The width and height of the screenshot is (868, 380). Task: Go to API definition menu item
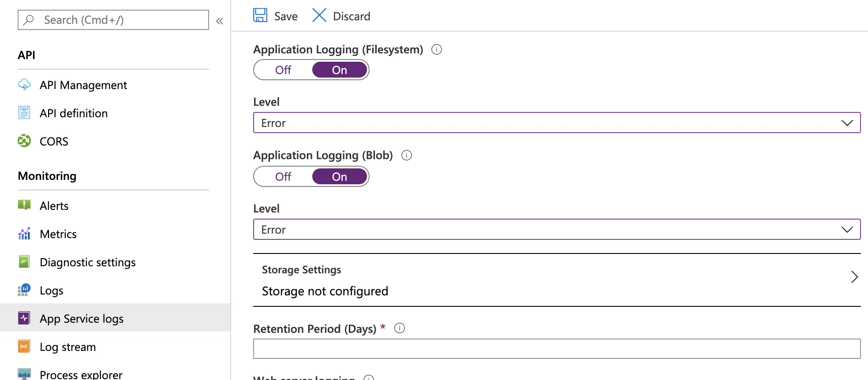point(74,113)
